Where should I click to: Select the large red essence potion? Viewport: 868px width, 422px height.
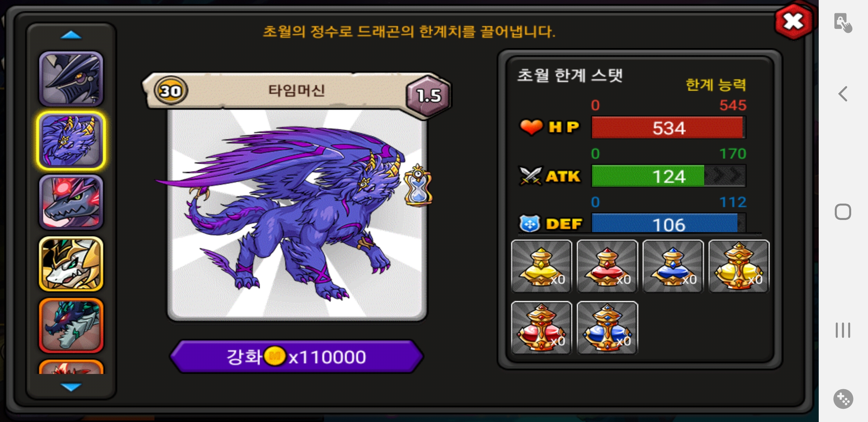(542, 328)
